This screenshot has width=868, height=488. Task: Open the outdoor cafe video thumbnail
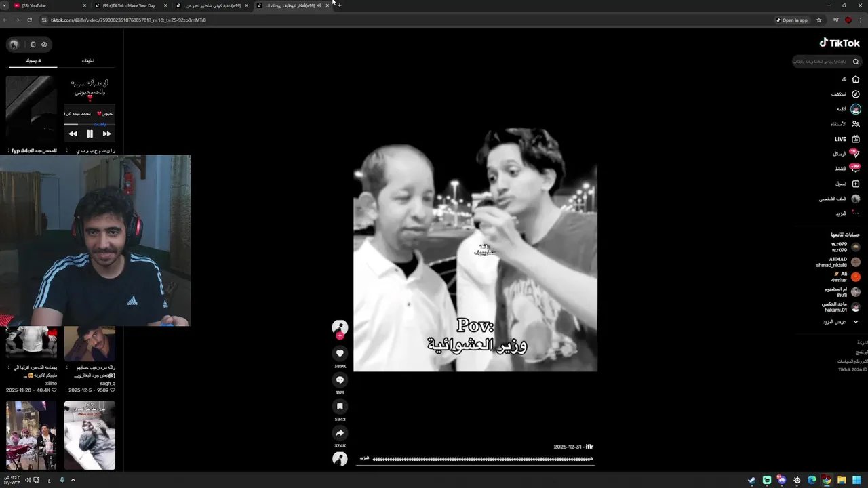32,435
